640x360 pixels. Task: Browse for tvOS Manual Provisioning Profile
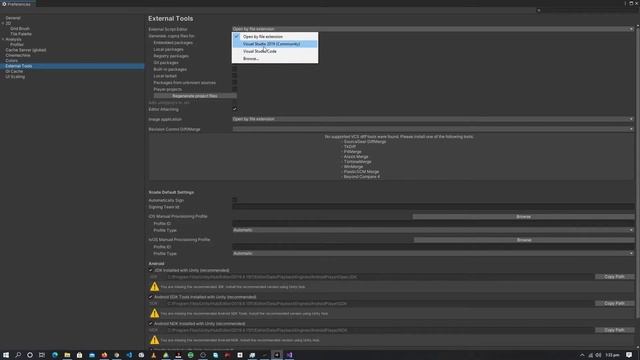524,240
